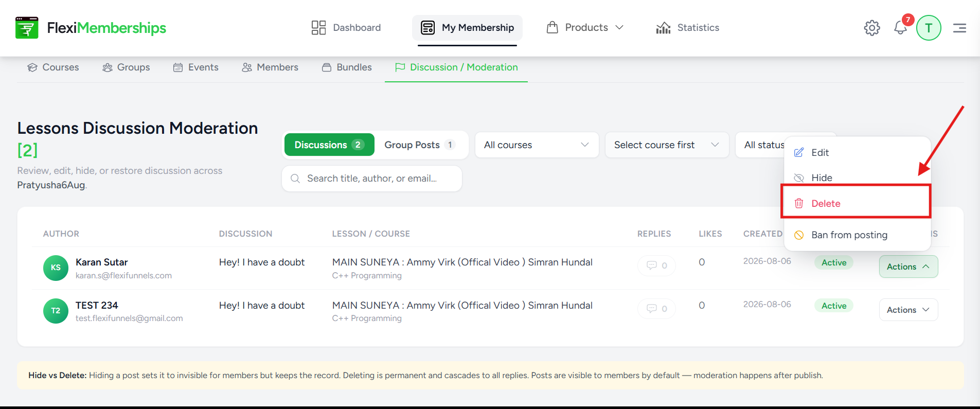This screenshot has height=409, width=980.
Task: Open notifications bell with 7 badge
Action: pyautogui.click(x=900, y=27)
